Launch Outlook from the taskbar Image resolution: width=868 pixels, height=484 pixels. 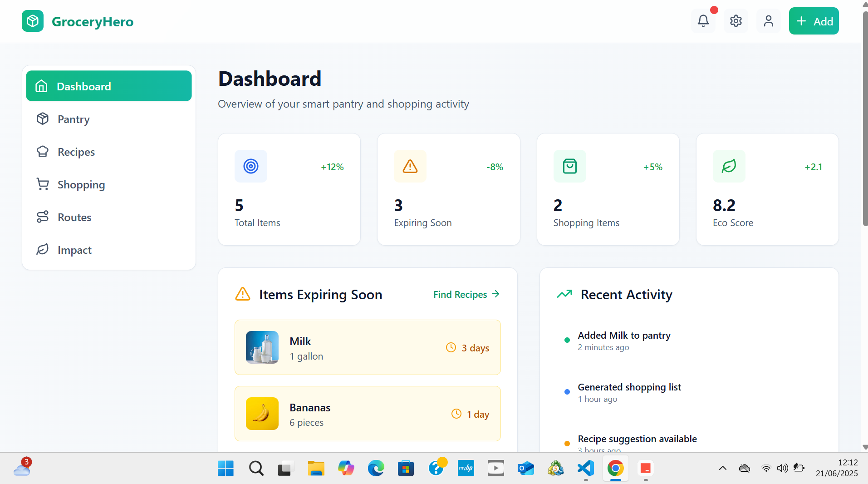click(x=525, y=469)
